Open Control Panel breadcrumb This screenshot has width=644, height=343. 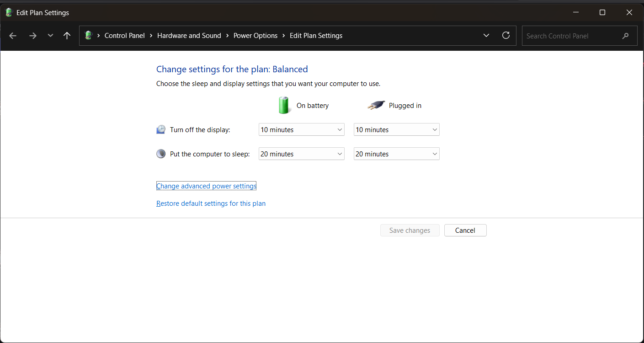[x=125, y=36]
